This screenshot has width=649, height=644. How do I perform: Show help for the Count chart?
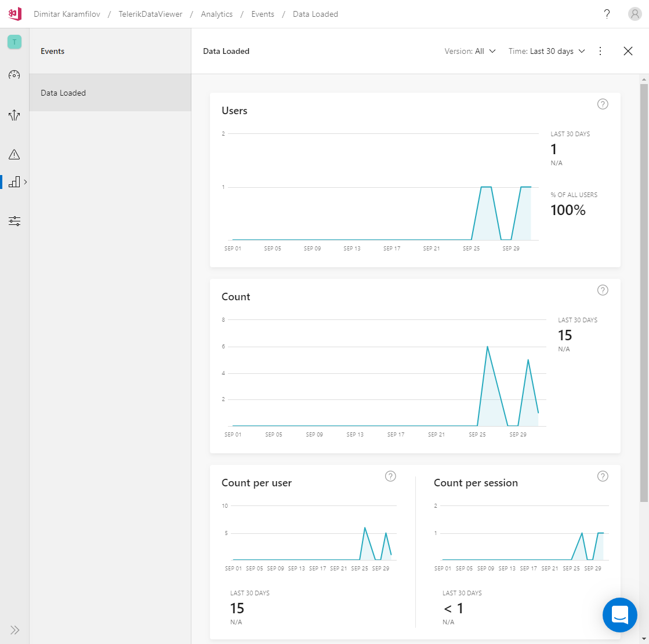pos(603,290)
